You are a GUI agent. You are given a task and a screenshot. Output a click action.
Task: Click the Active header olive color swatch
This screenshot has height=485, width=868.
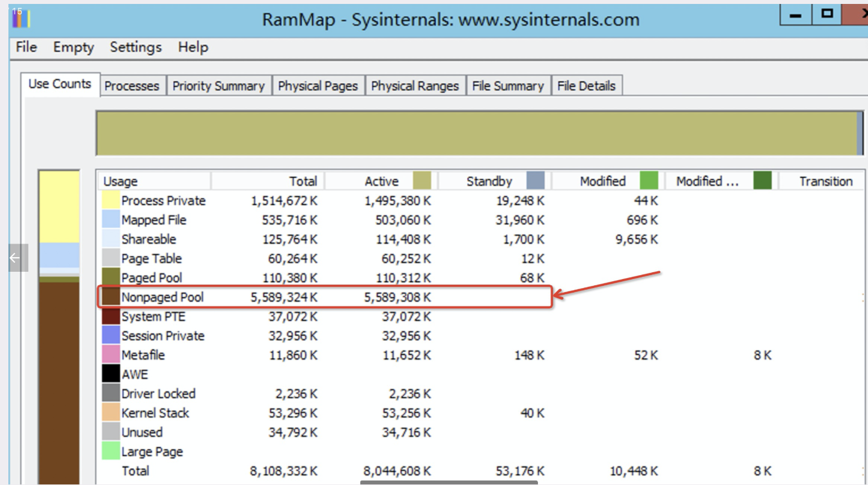[422, 181]
